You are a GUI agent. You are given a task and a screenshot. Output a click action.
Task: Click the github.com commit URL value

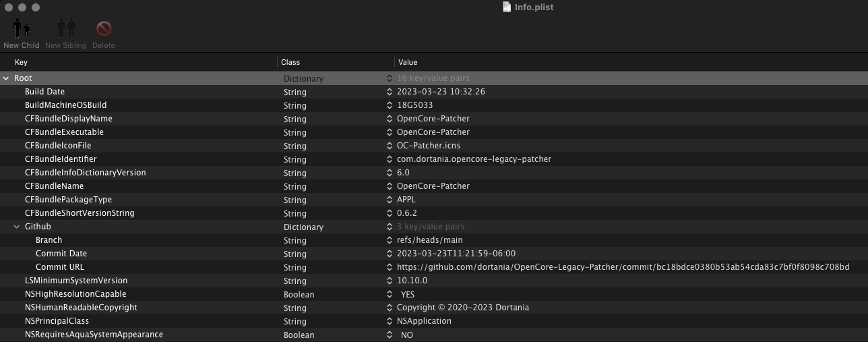pyautogui.click(x=623, y=267)
